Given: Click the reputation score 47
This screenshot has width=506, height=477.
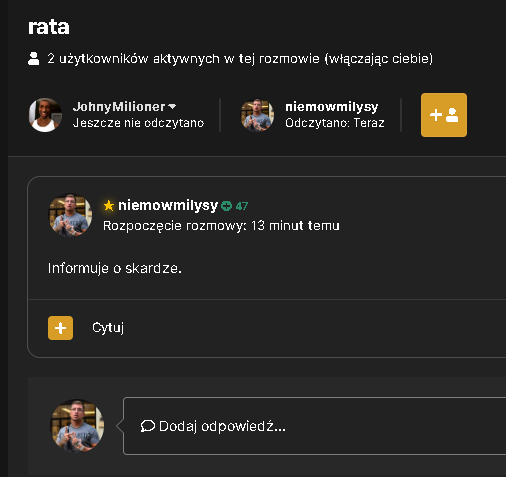Looking at the screenshot, I should pos(242,206).
